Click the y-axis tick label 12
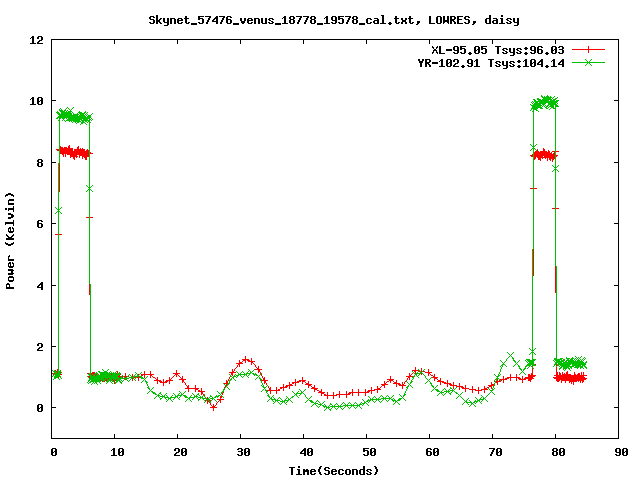 [x=36, y=40]
